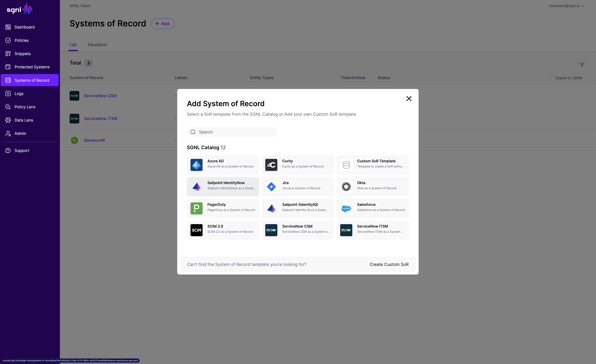Click the Logs icon in sidebar
The height and width of the screenshot is (364, 596).
(x=8, y=94)
